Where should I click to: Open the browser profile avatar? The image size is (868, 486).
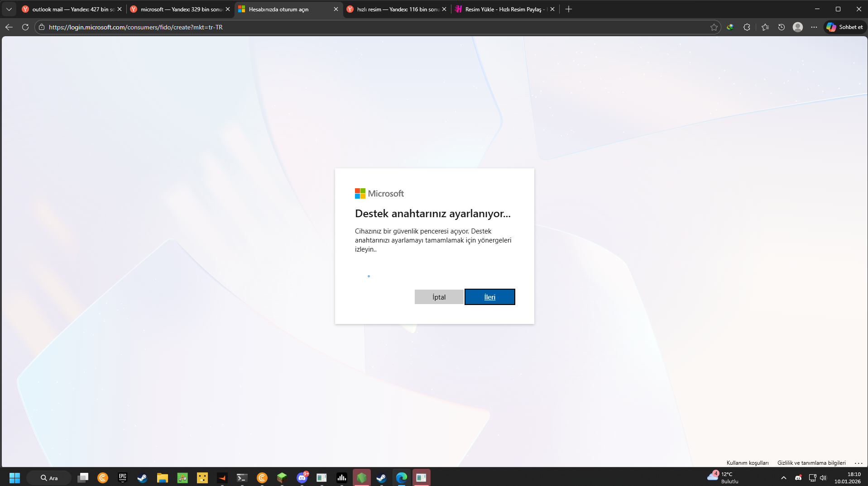pyautogui.click(x=798, y=27)
